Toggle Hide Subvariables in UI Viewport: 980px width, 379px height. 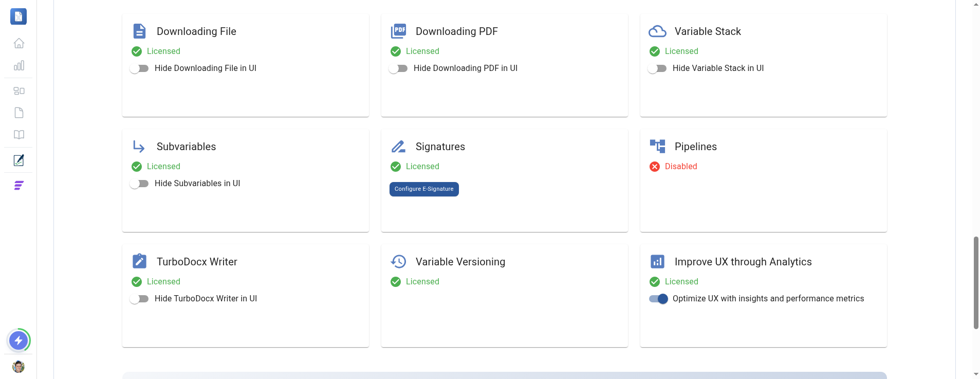(139, 184)
